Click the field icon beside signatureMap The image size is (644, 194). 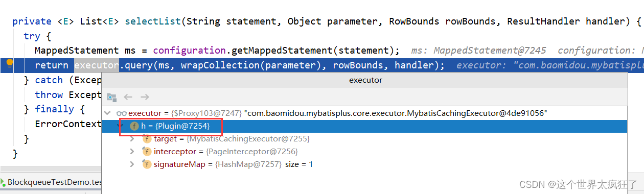[x=147, y=164]
